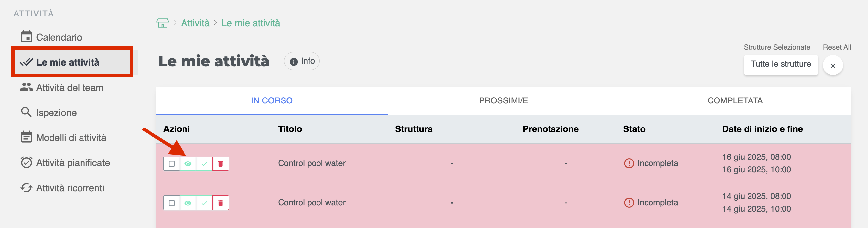Click the home icon in breadcrumb
Image resolution: width=868 pixels, height=228 pixels.
pos(162,23)
